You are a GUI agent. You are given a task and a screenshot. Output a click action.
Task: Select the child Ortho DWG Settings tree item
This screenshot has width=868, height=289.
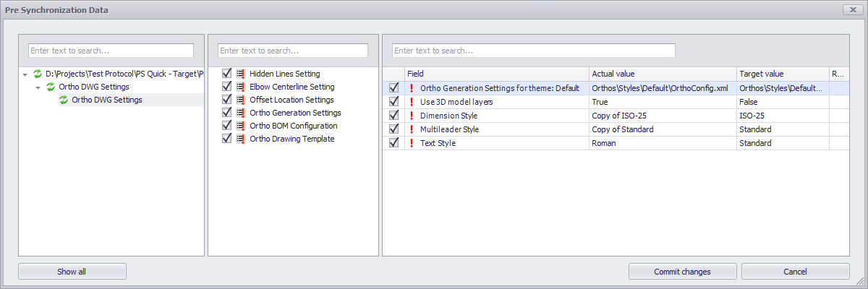coord(107,100)
